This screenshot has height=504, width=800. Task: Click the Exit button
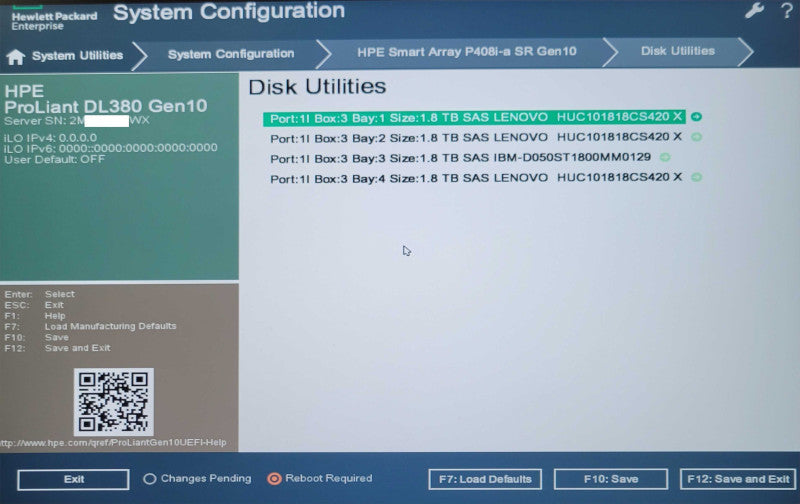click(x=73, y=480)
